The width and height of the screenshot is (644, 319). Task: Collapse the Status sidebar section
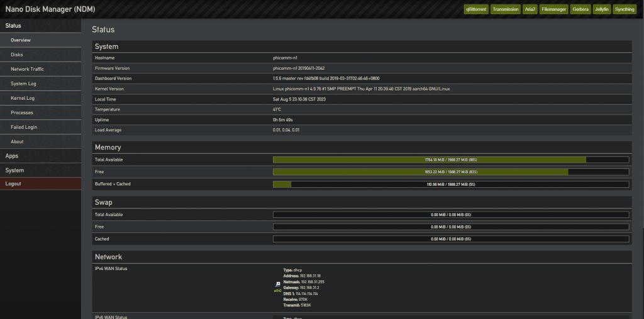[13, 26]
